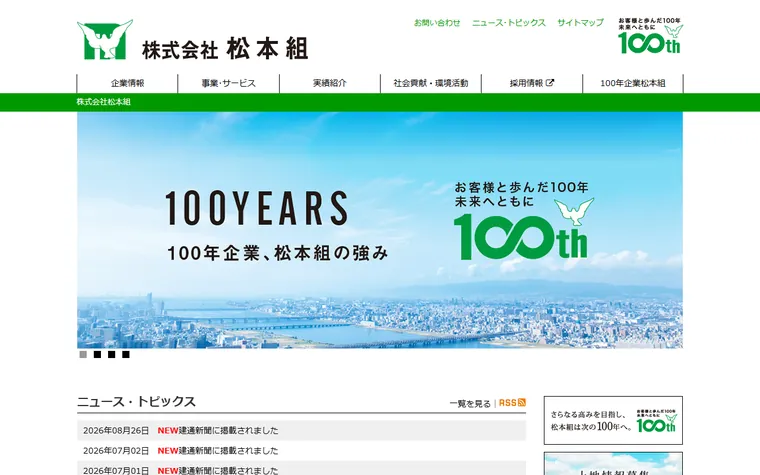Open ニュース·トピックス link in top header
Image resolution: width=760 pixels, height=475 pixels.
click(x=508, y=23)
